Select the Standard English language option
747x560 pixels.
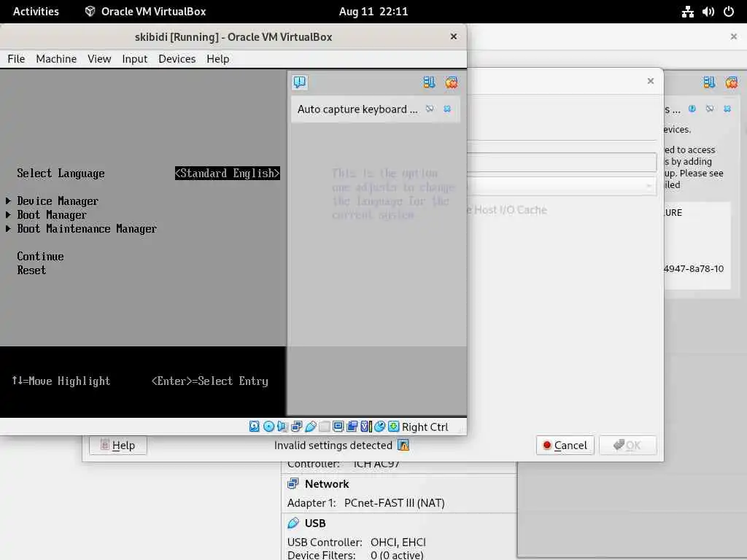tap(228, 174)
